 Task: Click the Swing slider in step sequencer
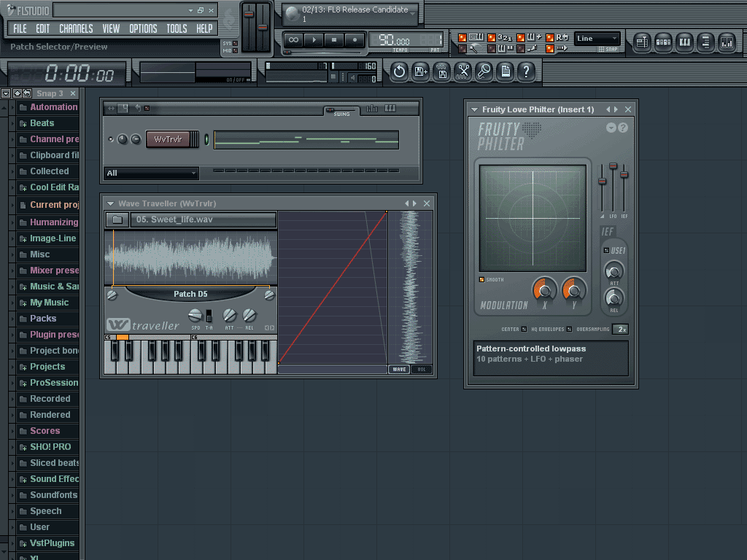tap(341, 110)
